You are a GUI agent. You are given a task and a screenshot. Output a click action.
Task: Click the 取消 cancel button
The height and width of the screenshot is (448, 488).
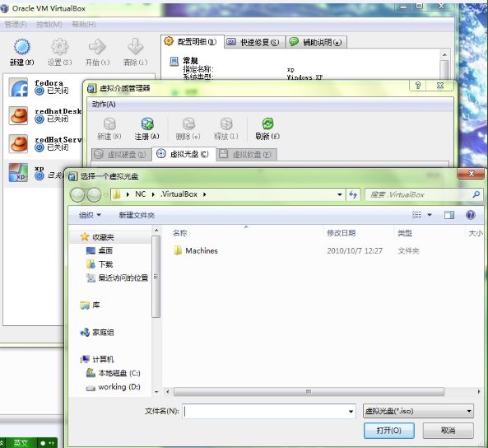pyautogui.click(x=448, y=431)
